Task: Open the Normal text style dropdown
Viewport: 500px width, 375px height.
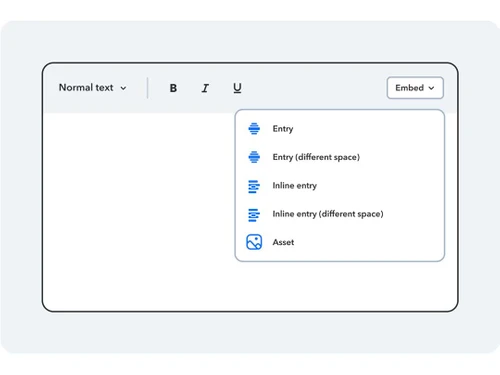Action: point(92,88)
